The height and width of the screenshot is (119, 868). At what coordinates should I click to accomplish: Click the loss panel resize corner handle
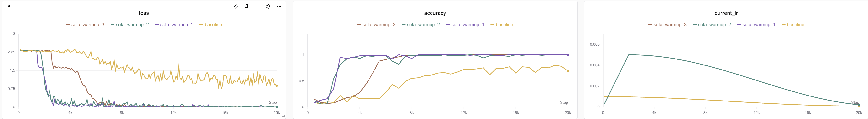(283, 116)
